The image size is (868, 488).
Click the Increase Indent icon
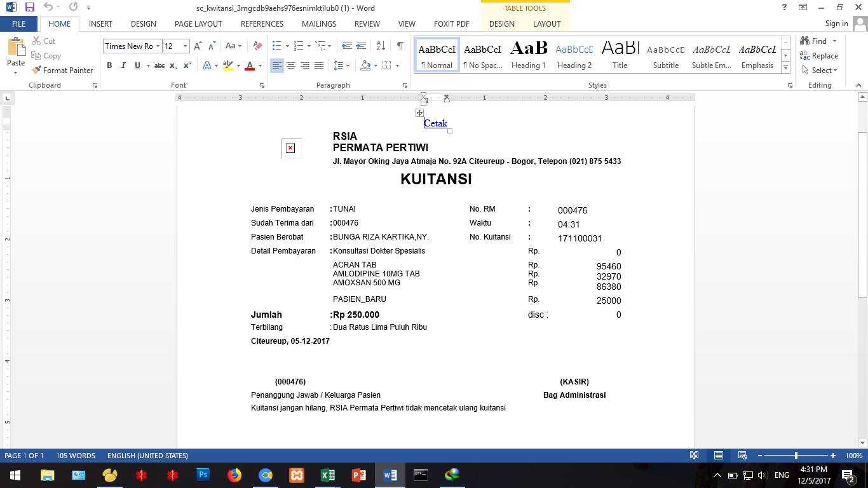tap(362, 46)
